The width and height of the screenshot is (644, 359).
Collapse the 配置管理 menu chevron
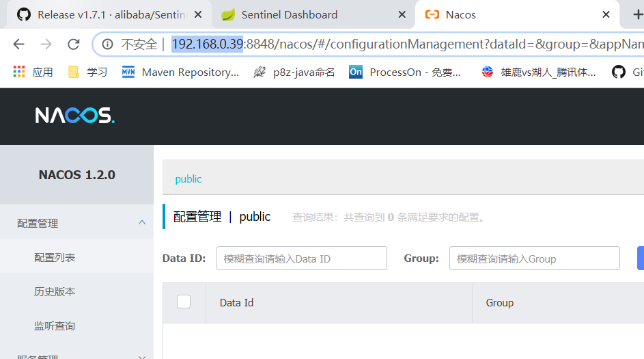click(x=142, y=222)
